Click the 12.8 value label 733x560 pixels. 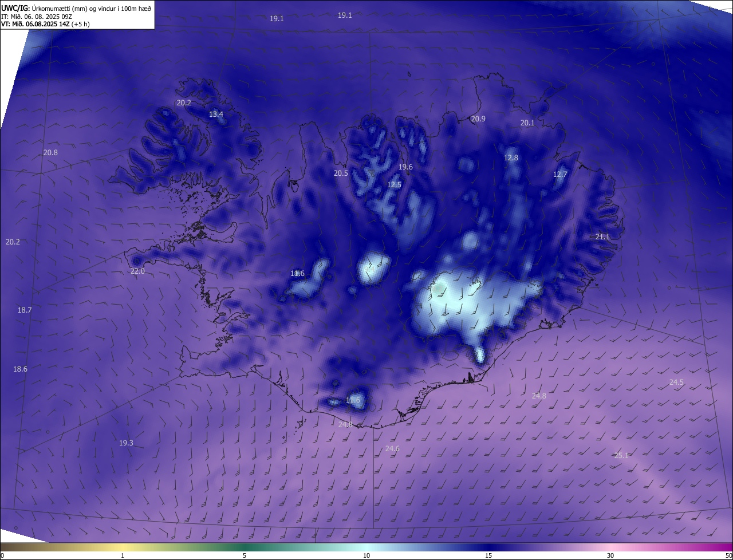point(511,158)
